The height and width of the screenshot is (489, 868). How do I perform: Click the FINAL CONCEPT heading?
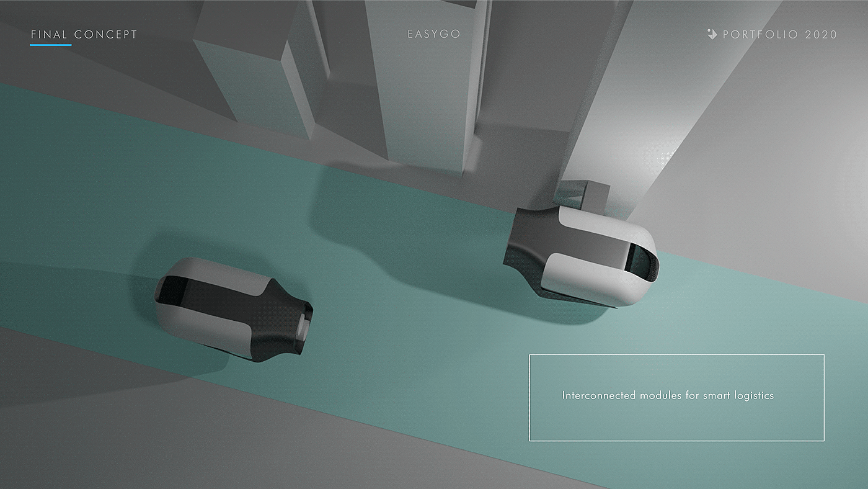(84, 35)
